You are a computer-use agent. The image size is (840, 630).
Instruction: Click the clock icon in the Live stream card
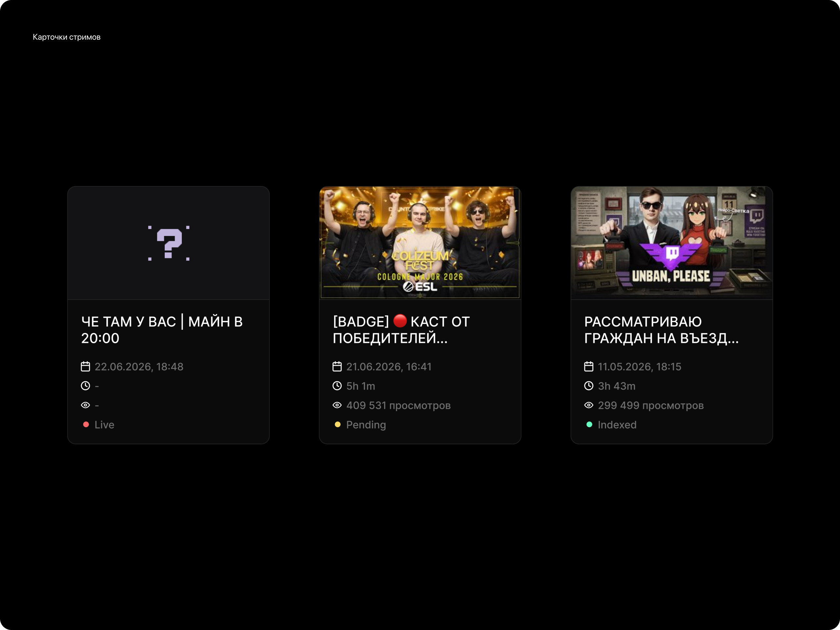[85, 386]
